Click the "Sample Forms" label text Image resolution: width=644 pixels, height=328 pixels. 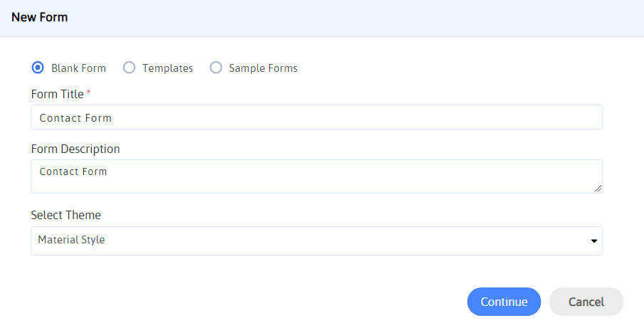263,68
